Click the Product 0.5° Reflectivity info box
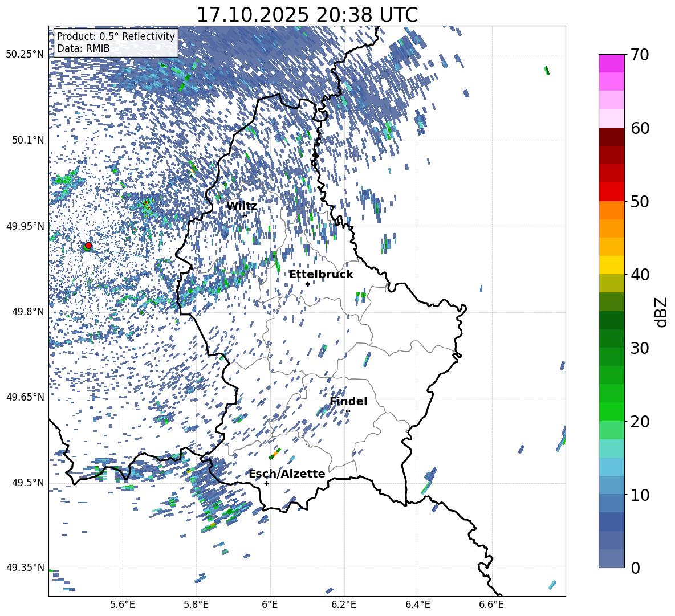675x616 pixels. pyautogui.click(x=116, y=43)
